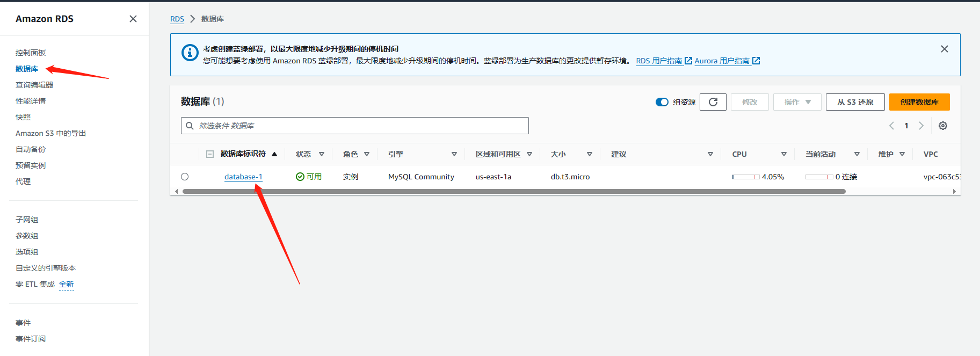Image resolution: width=980 pixels, height=356 pixels.
Task: Open Option groups (选项组) in sidebar
Action: click(27, 252)
